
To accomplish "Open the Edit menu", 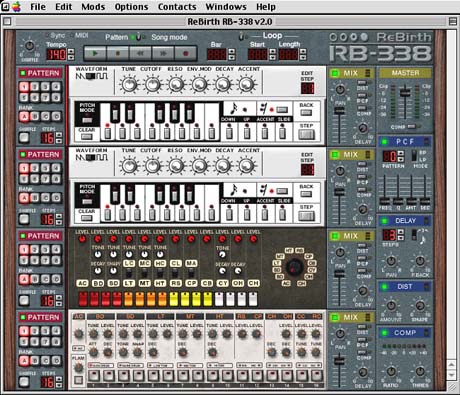I will pyautogui.click(x=63, y=7).
